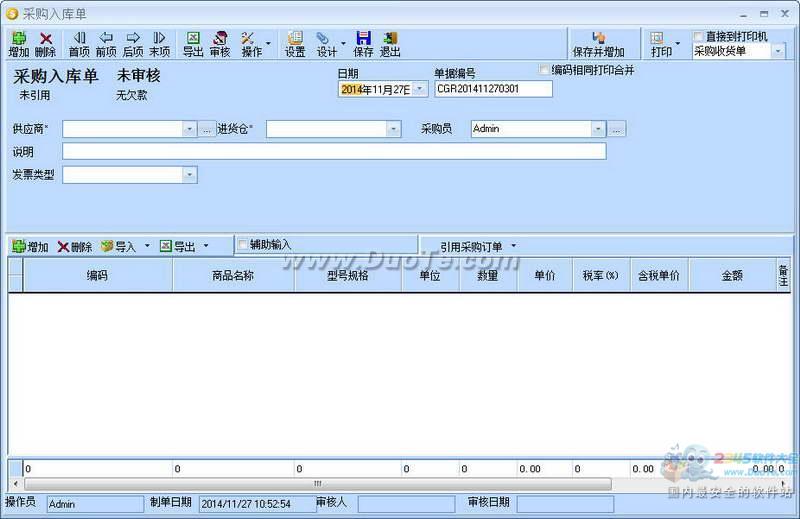Click the 保存并增加 button

(x=598, y=44)
